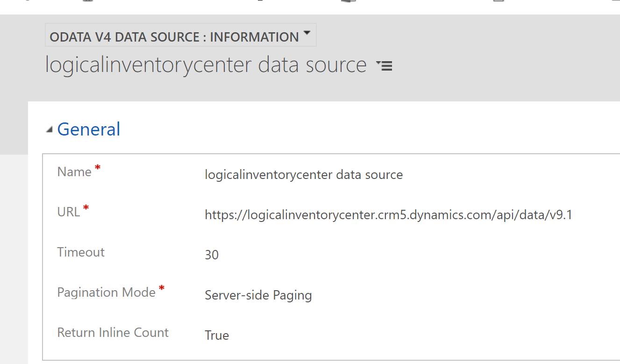
Task: Edit the URL field value
Action: [x=388, y=215]
